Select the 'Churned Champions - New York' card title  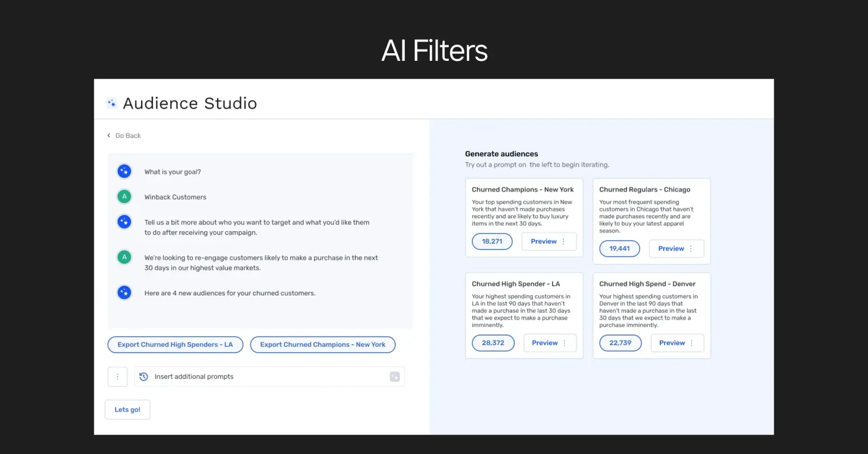click(x=522, y=190)
